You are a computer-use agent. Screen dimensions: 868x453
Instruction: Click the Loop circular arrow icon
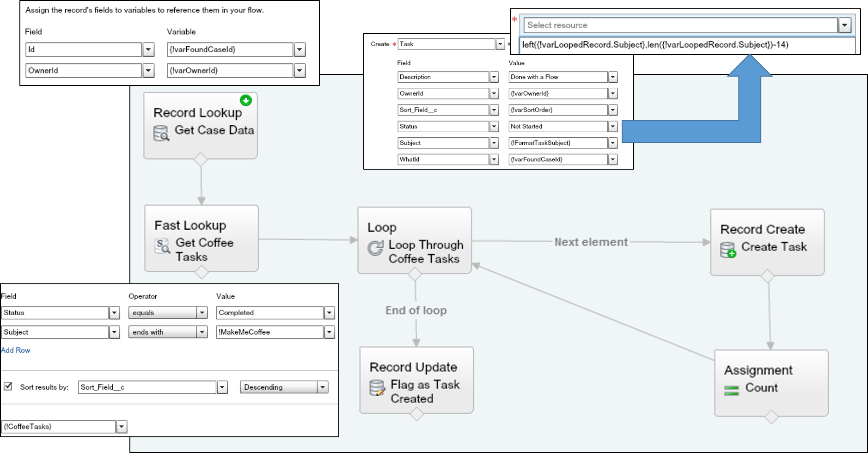(x=375, y=248)
